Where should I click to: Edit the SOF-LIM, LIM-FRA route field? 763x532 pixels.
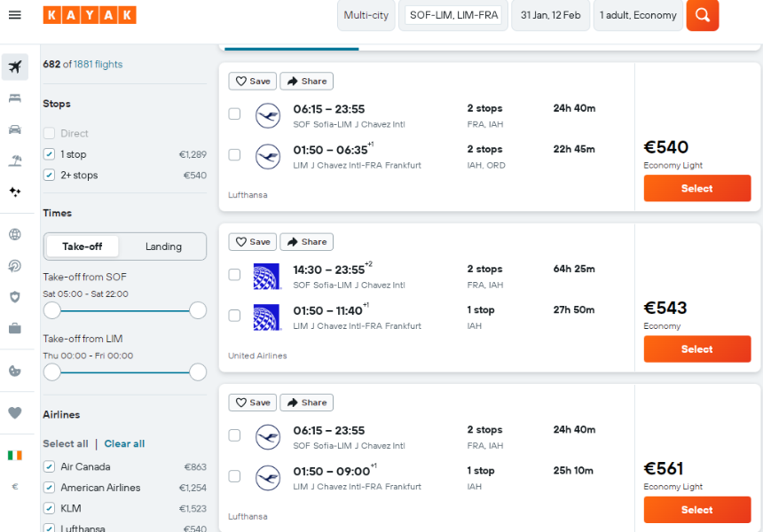(453, 15)
